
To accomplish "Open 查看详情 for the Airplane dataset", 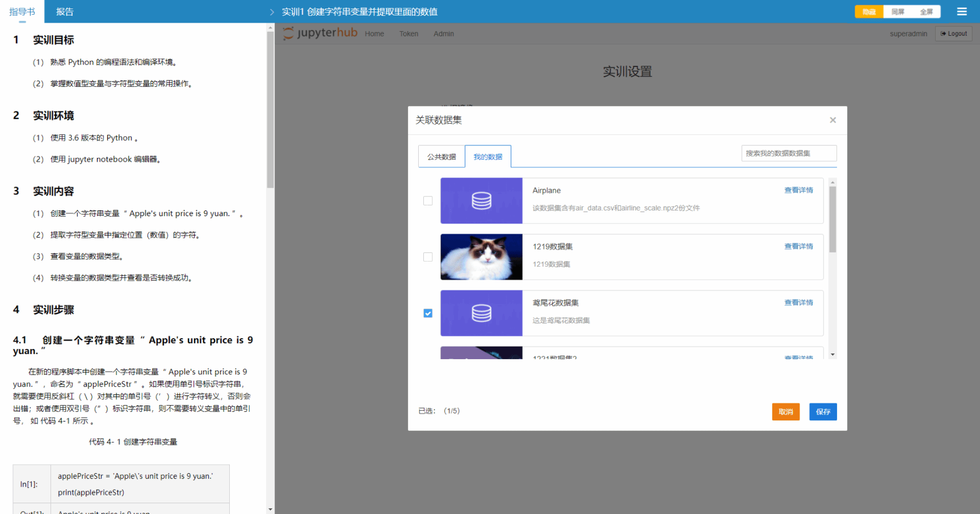I will pos(798,190).
